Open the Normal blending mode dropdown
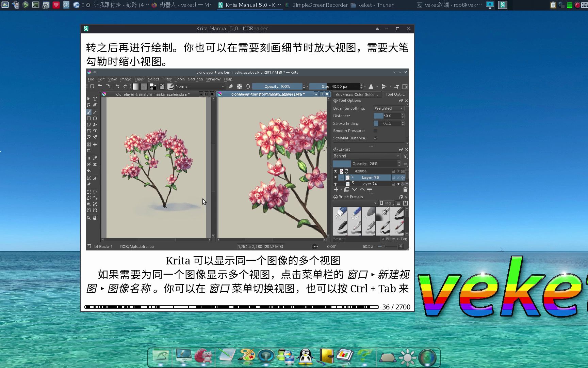The image size is (588, 368). 200,87
